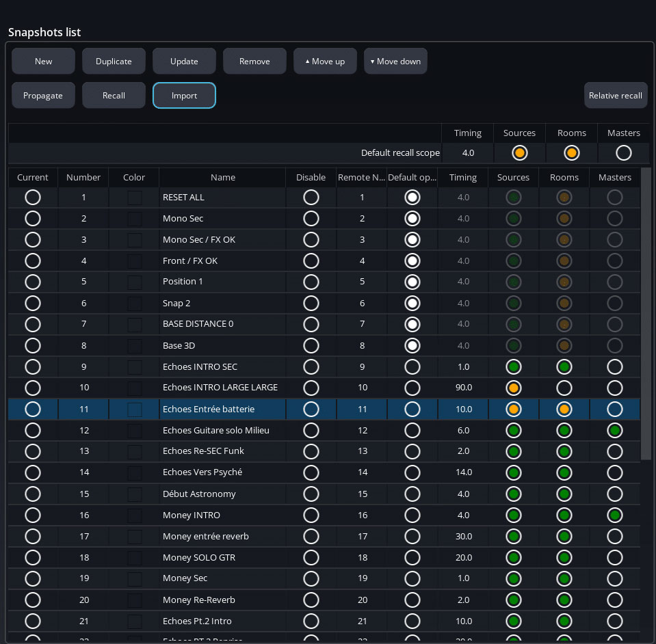Toggle Masters in default recall scope

[623, 153]
